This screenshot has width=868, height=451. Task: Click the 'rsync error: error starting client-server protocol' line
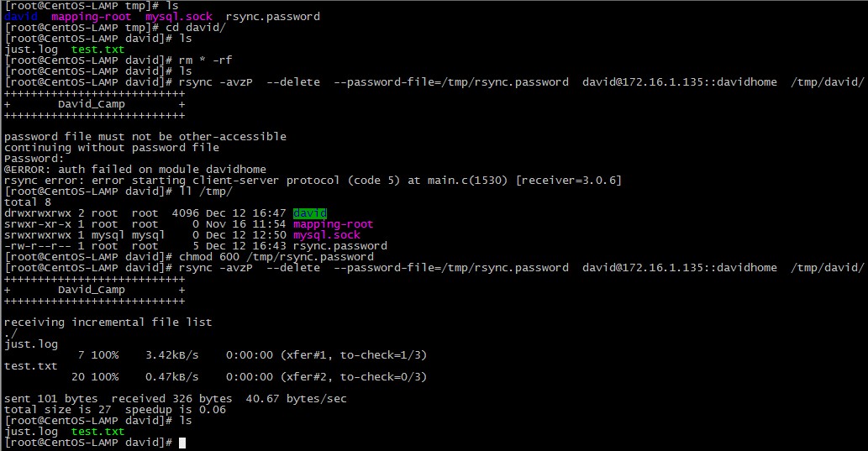tap(313, 181)
